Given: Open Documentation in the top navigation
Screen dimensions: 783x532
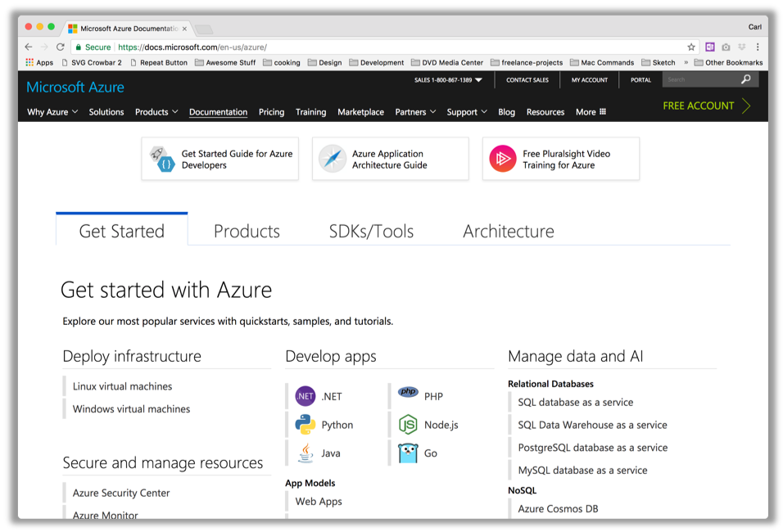Looking at the screenshot, I should (x=218, y=112).
